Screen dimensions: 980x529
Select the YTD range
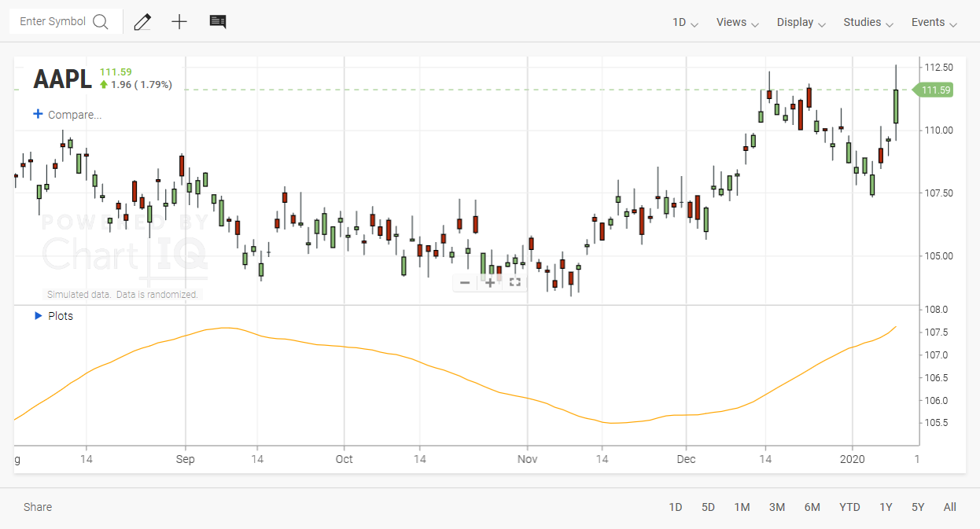pos(849,507)
